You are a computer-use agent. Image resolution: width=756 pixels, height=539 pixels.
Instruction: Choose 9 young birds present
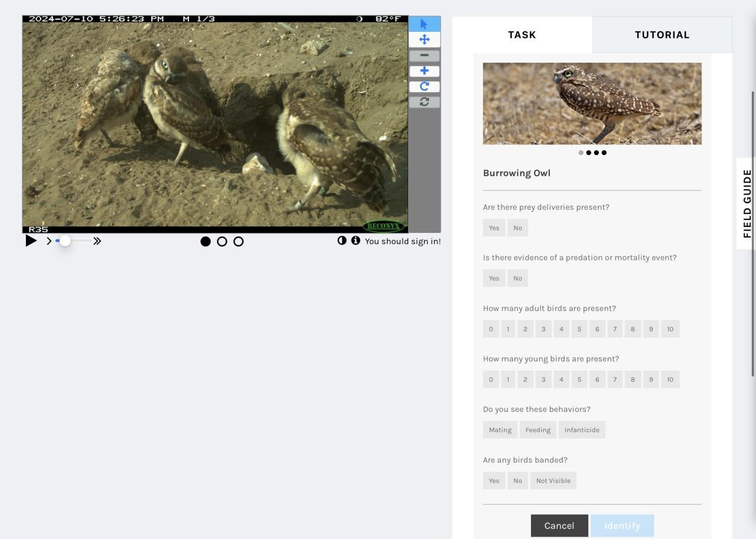coord(650,379)
